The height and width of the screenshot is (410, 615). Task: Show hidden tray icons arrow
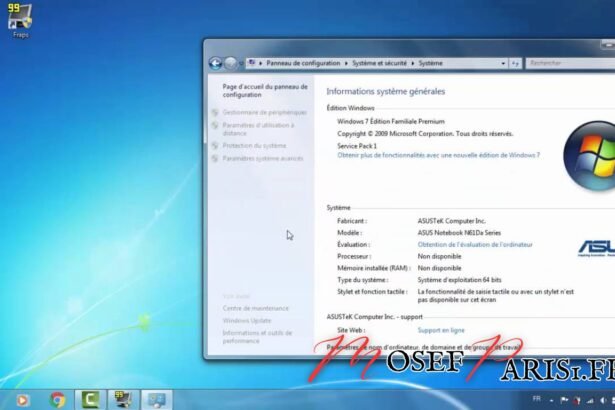[x=551, y=401]
